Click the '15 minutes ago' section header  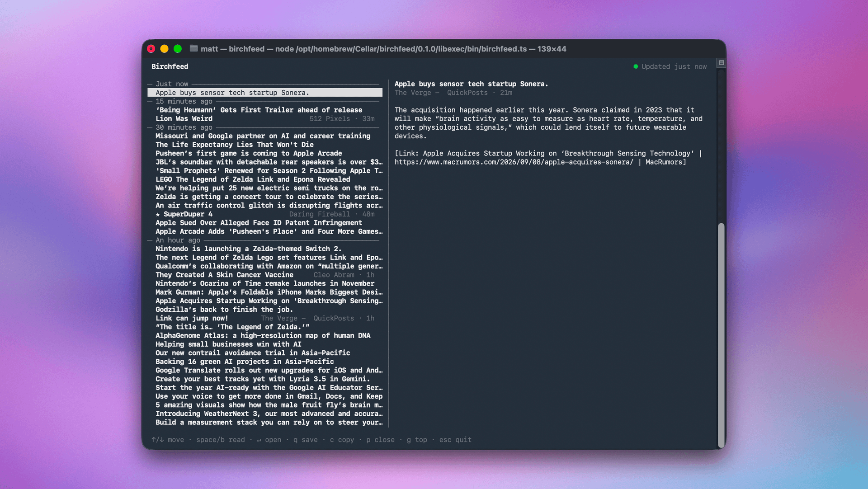point(184,101)
